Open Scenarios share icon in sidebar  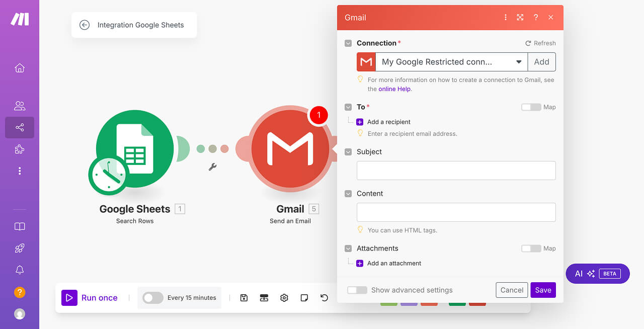point(20,127)
